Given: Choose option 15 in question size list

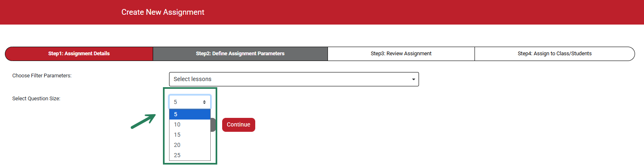Looking at the screenshot, I should 190,135.
